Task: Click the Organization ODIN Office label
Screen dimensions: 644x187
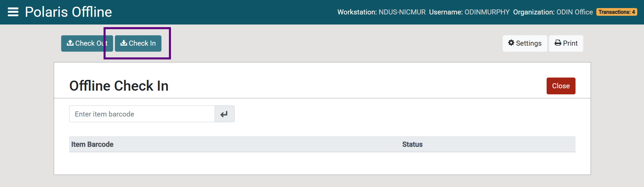Action: pos(553,12)
